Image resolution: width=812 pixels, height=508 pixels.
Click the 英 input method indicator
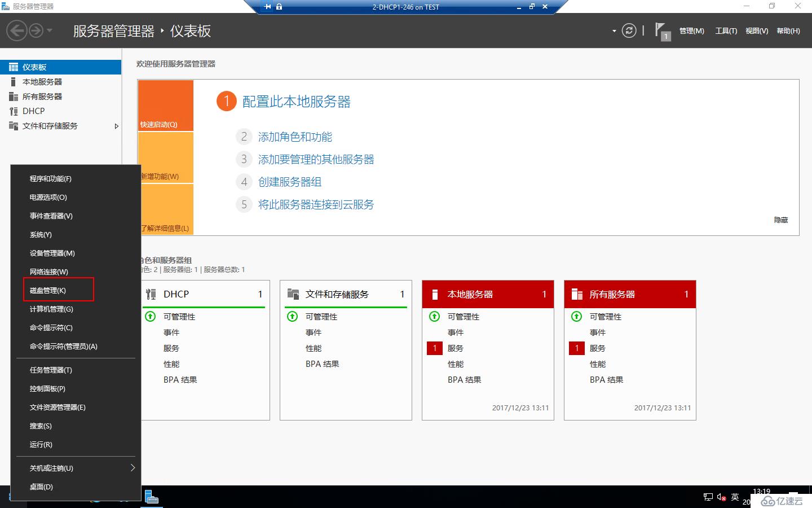point(735,497)
